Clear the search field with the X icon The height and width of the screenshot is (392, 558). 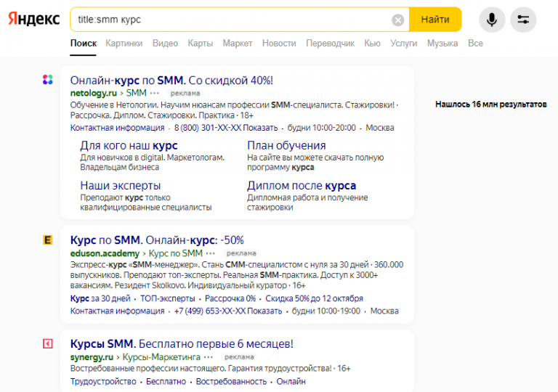click(398, 20)
